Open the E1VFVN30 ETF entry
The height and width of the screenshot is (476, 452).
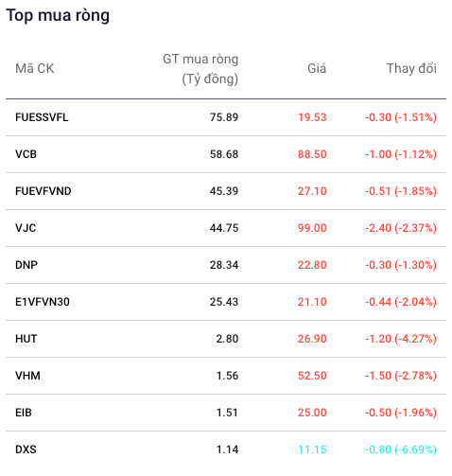(x=43, y=302)
